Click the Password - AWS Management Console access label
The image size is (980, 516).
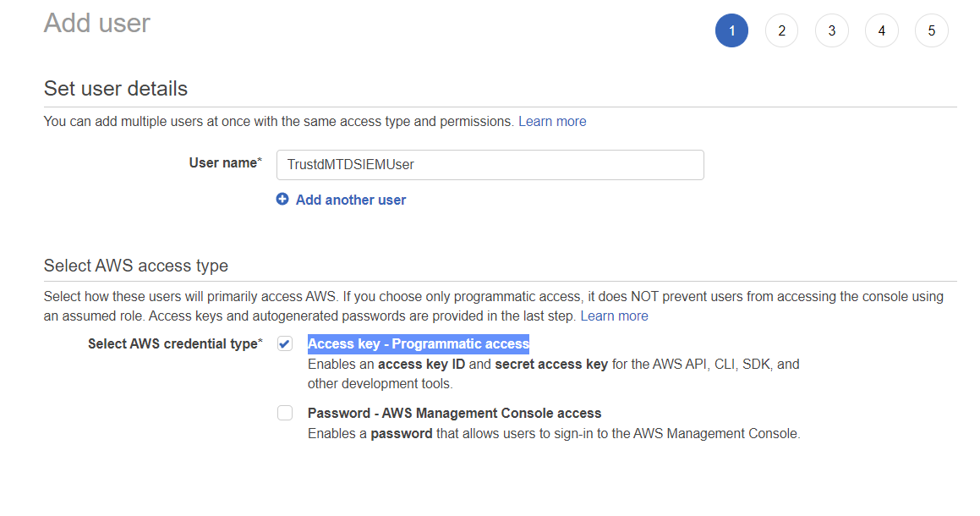click(454, 414)
